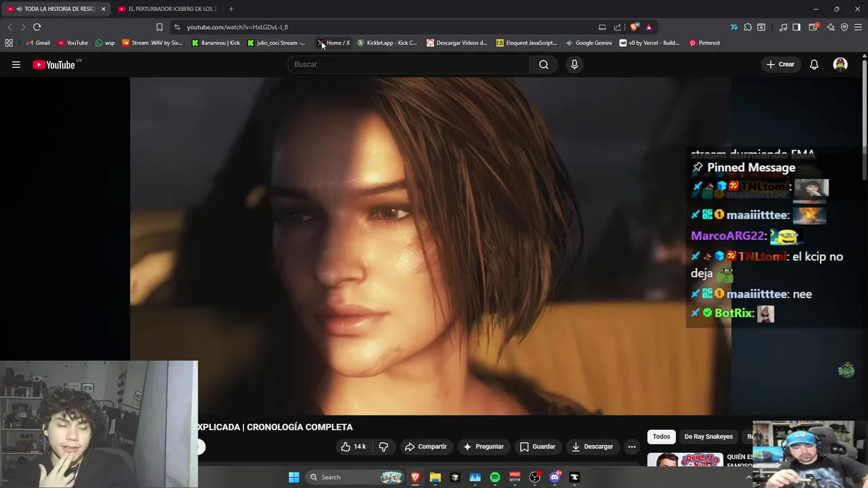This screenshot has width=868, height=488.
Task: Focus the YouTube Buscar search field
Action: 409,64
